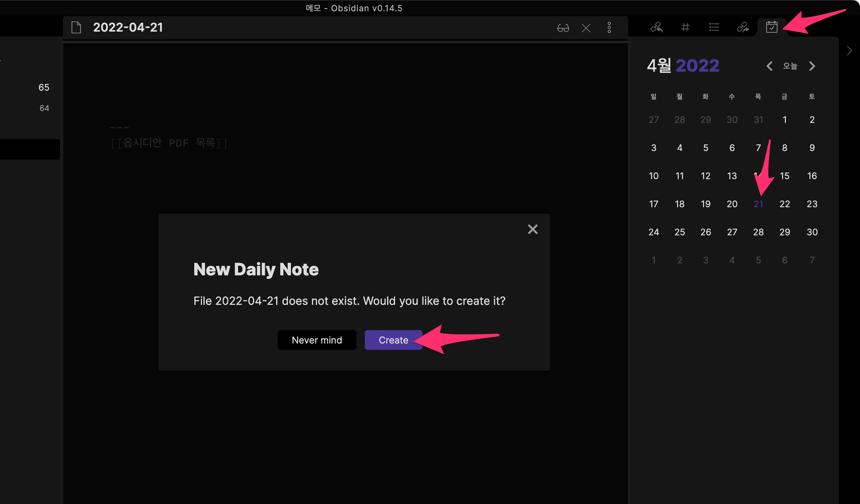The height and width of the screenshot is (504, 860).
Task: Jump to today with 오늘 button
Action: pyautogui.click(x=790, y=66)
